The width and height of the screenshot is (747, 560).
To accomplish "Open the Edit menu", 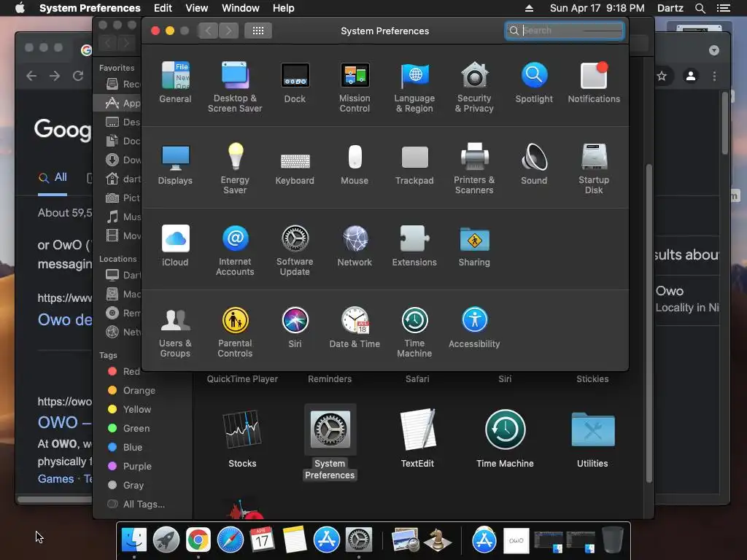I will 163,8.
